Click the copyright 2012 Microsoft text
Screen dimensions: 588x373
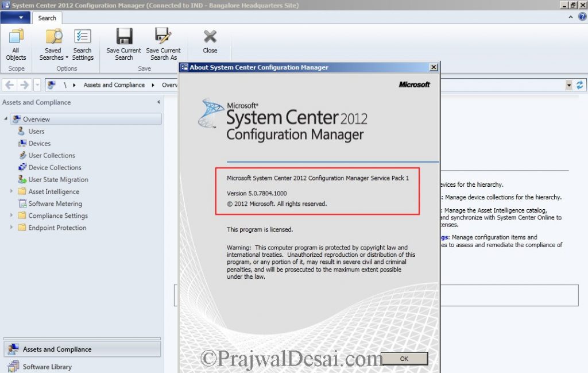(276, 204)
